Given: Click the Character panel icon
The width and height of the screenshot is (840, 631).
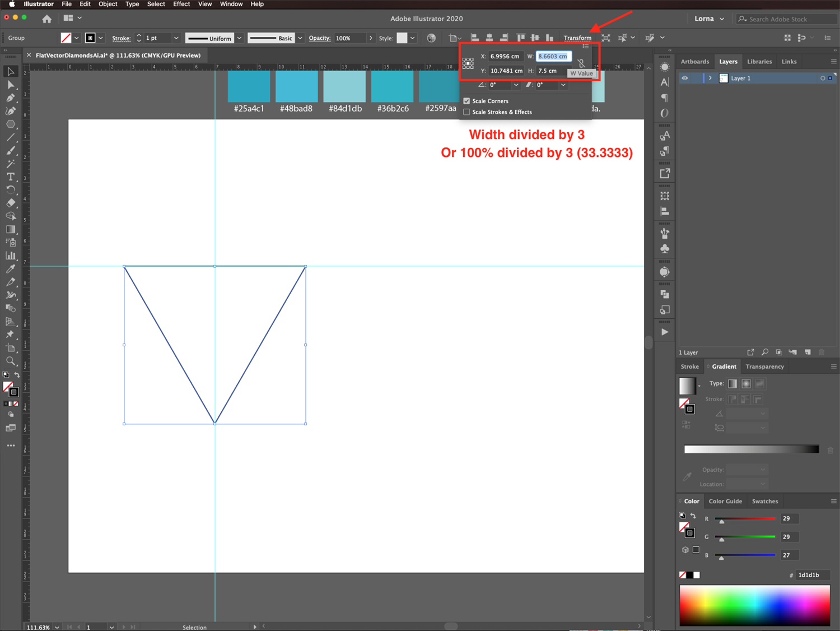Looking at the screenshot, I should (x=665, y=82).
